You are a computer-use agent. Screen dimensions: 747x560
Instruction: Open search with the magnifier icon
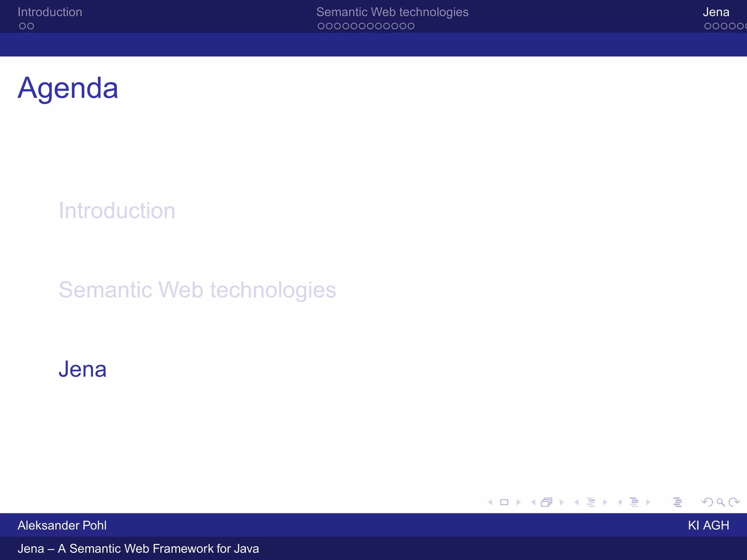(721, 502)
